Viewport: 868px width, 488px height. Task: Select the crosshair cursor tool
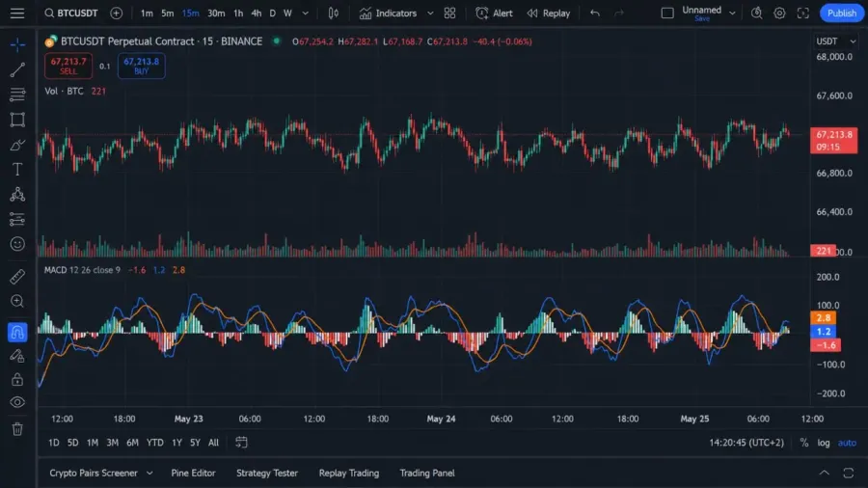pos(17,44)
